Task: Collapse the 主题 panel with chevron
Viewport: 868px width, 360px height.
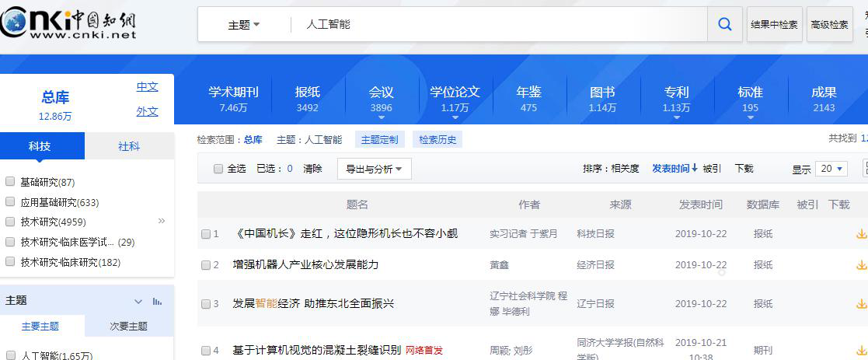Action: 138,301
